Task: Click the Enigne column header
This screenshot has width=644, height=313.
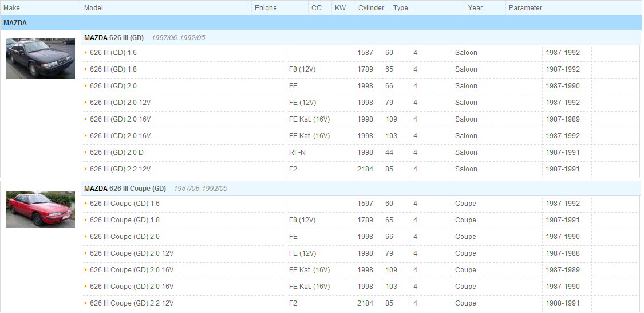Action: (x=266, y=8)
